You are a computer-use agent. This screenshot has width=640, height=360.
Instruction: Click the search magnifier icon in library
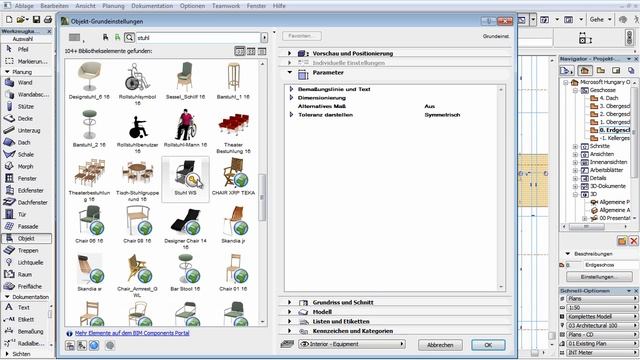(129, 38)
